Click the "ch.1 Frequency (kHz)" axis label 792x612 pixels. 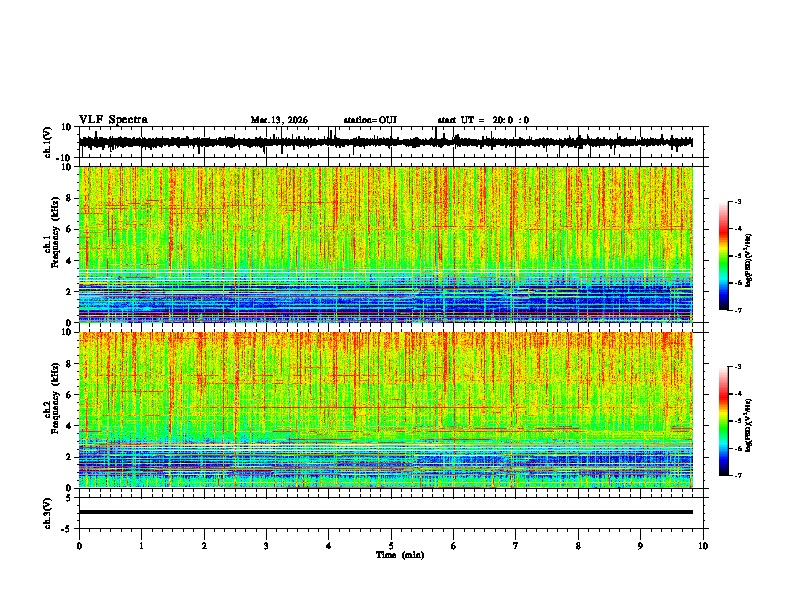tap(53, 244)
